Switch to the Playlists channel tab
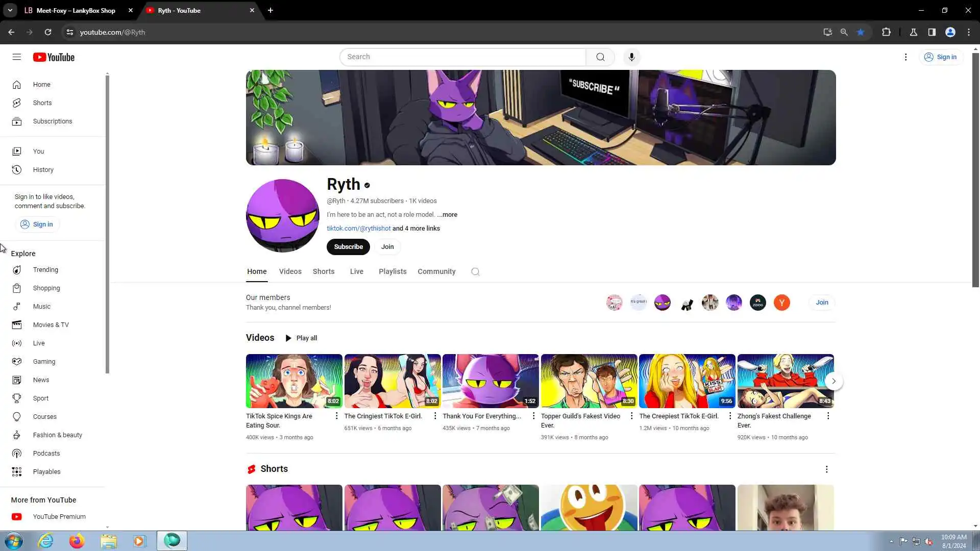The image size is (980, 551). [392, 272]
